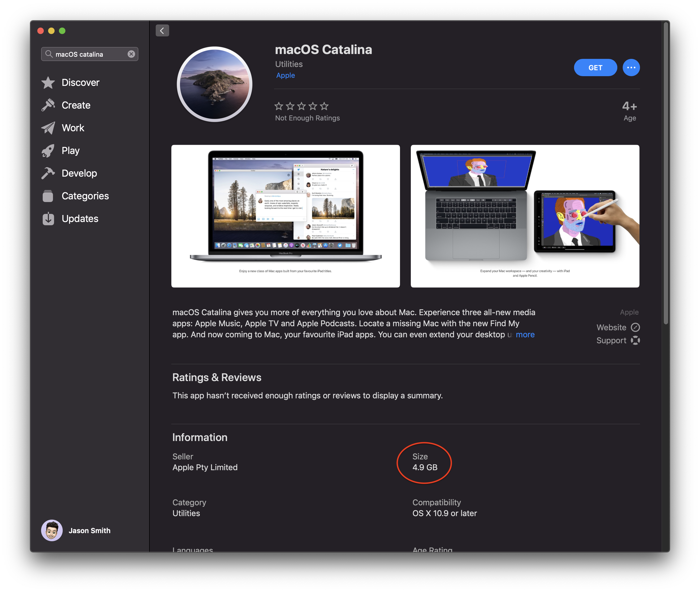This screenshot has height=592, width=700.
Task: Click the Play rocket icon
Action: coord(48,151)
